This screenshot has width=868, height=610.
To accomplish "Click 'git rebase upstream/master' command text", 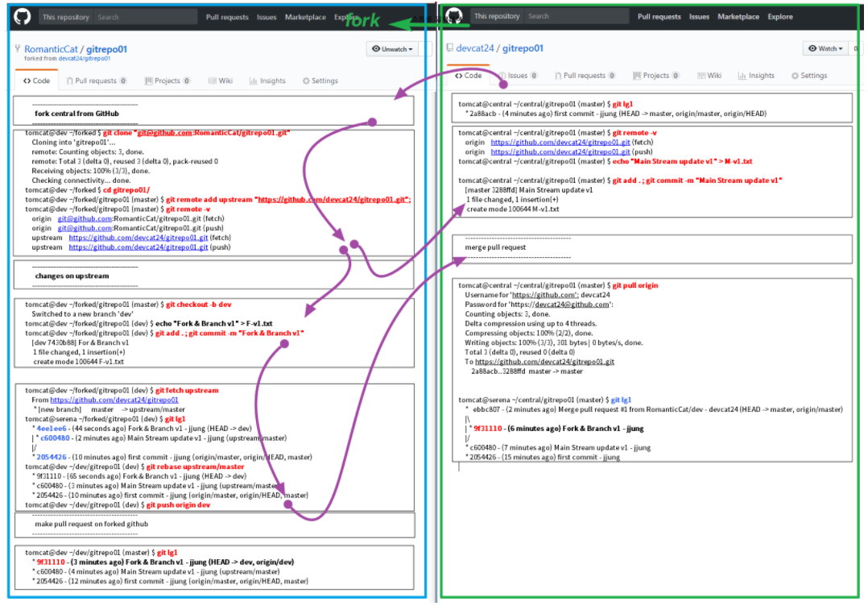I will [x=195, y=467].
